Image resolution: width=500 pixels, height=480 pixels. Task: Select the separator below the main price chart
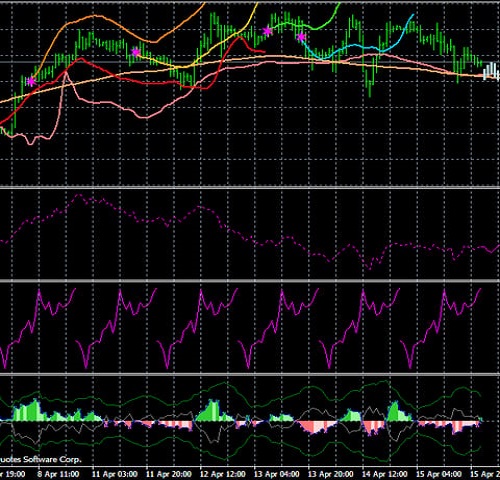[250, 187]
